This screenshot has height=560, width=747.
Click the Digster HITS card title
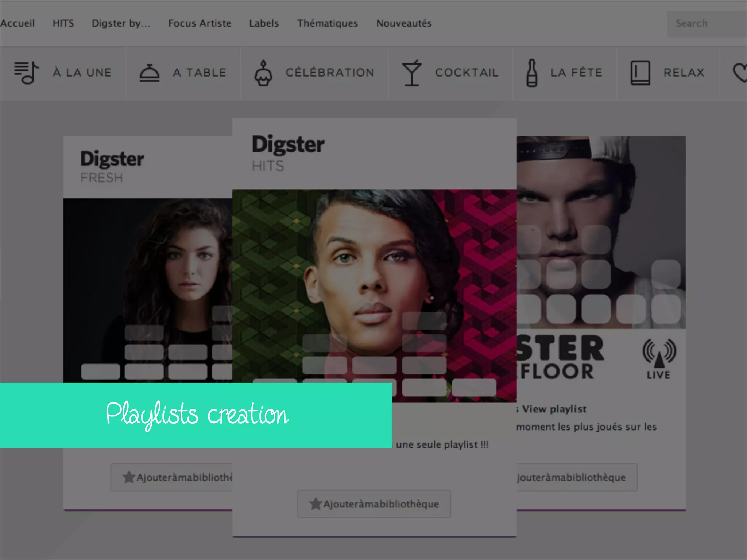click(x=288, y=152)
